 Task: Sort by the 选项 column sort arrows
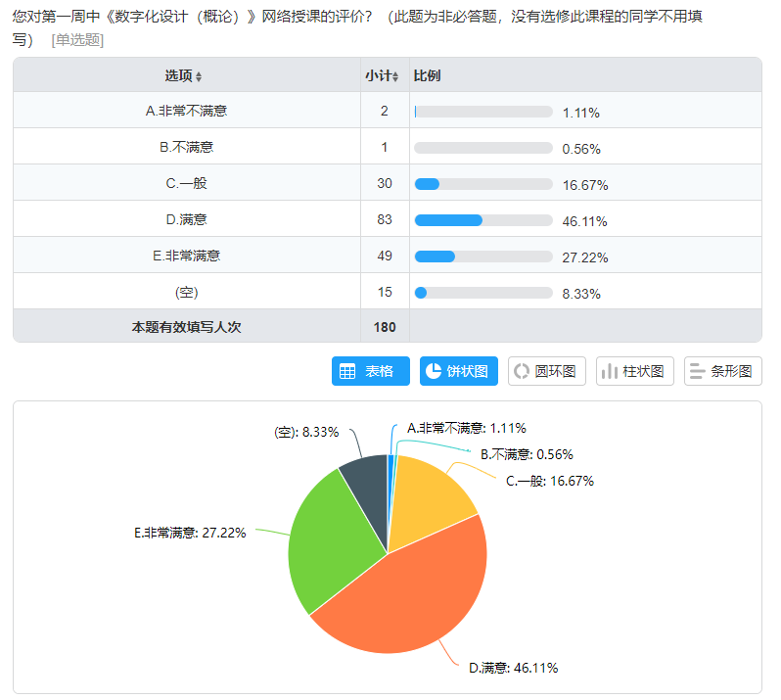pyautogui.click(x=199, y=76)
